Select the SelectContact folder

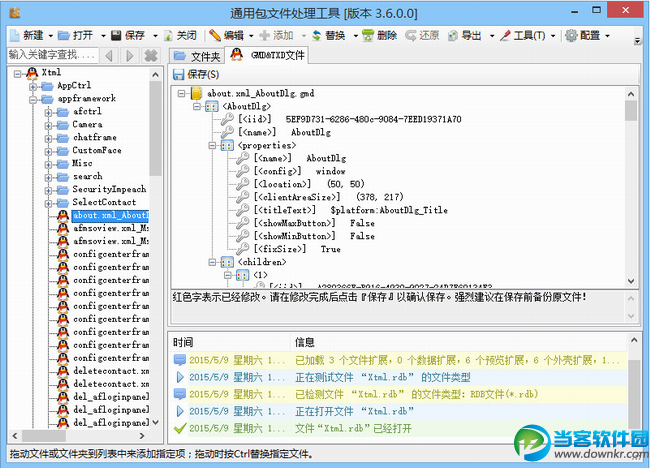104,202
